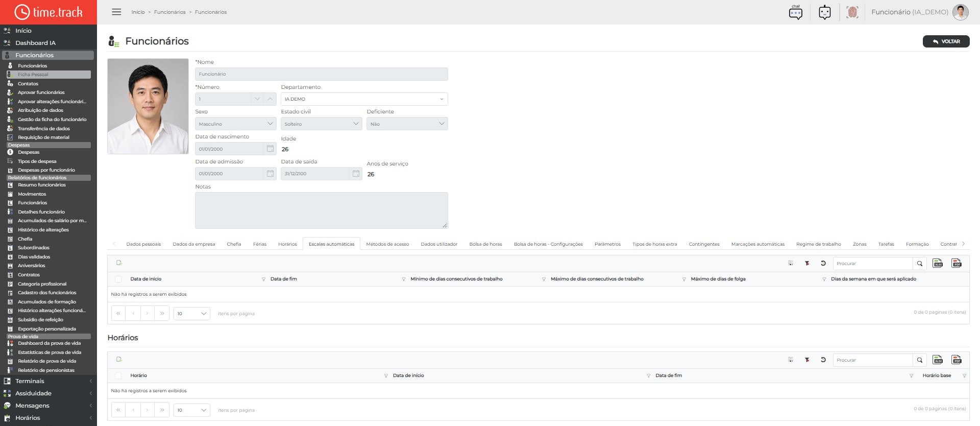980x426 pixels.
Task: Toggle select-all checkbox in Horários grid
Action: pos(118,375)
